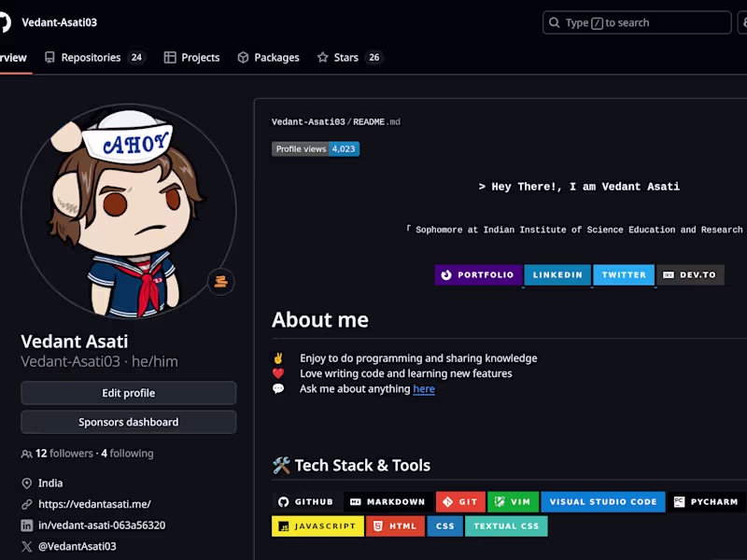Image resolution: width=747 pixels, height=560 pixels.
Task: Select the Git badge under Tech Stack
Action: (460, 501)
